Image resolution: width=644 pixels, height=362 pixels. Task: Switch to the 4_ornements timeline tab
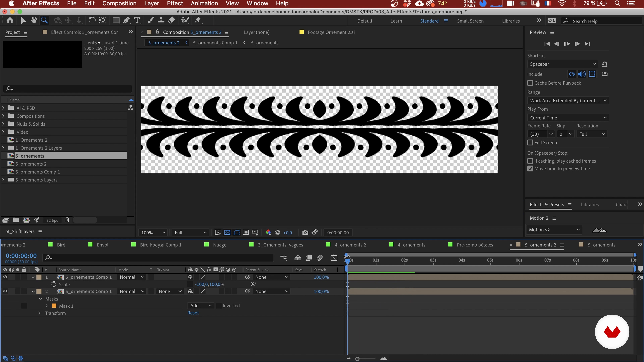pos(411,245)
